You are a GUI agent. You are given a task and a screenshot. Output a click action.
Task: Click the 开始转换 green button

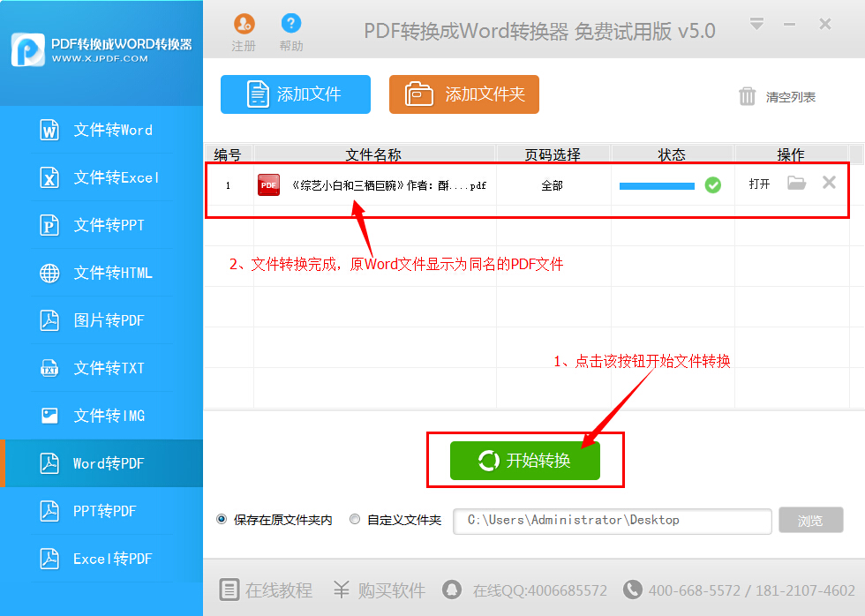524,461
